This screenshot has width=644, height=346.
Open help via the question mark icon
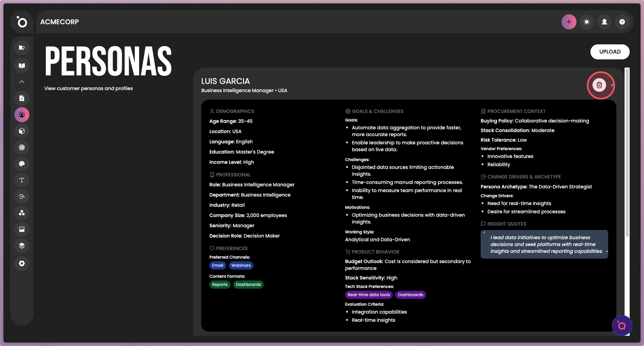point(622,22)
